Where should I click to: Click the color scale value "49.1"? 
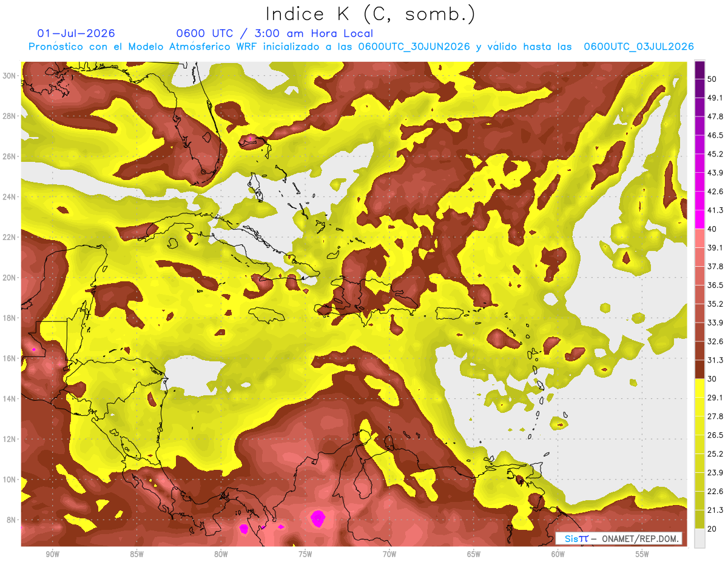(715, 98)
